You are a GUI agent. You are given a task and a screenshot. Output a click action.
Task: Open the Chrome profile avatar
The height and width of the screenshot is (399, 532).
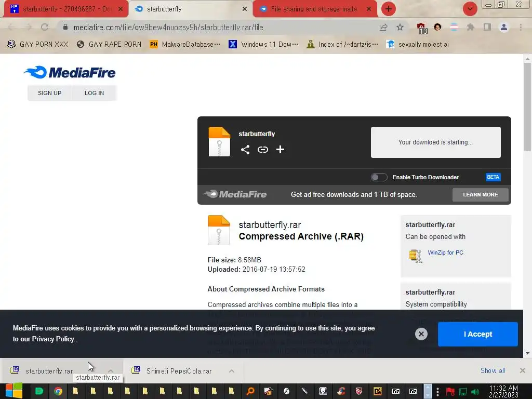[x=504, y=27]
